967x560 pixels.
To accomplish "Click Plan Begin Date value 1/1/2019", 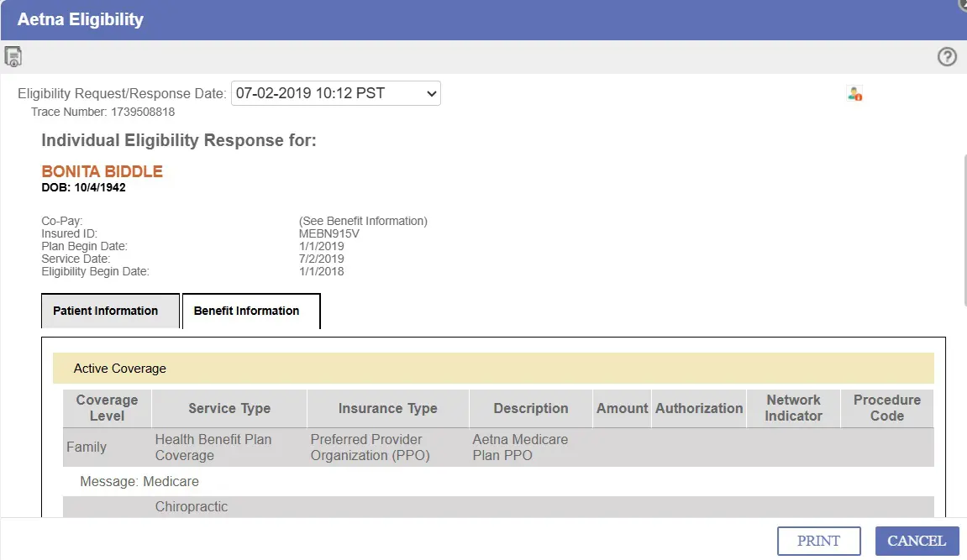I will coord(321,247).
